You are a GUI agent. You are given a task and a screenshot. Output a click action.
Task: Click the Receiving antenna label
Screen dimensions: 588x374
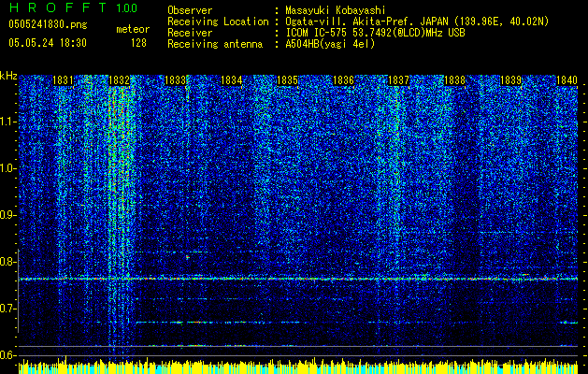[215, 44]
